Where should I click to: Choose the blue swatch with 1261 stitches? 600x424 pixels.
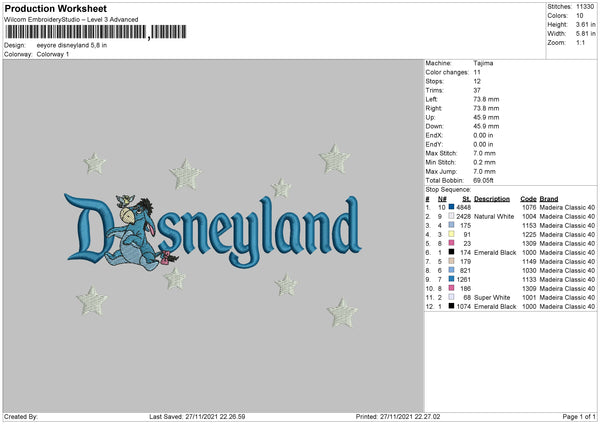(451, 279)
